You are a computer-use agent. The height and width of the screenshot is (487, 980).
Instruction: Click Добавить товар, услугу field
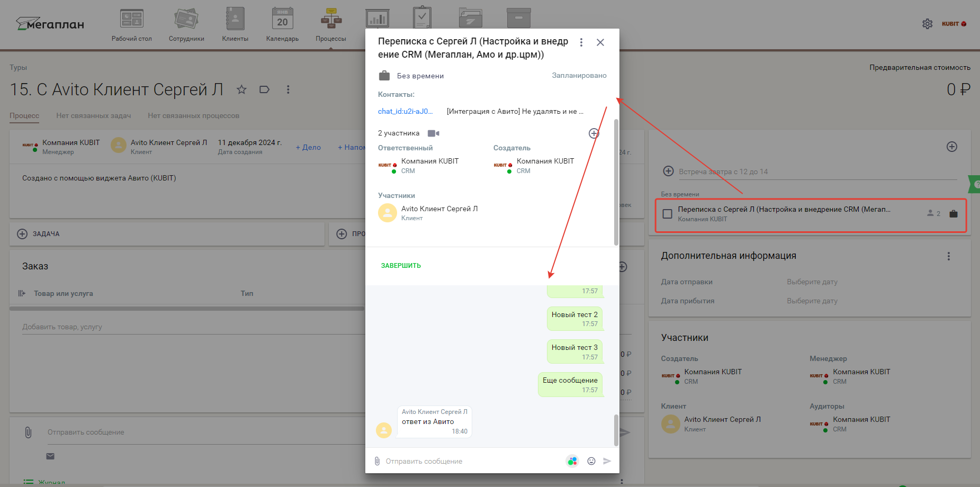[193, 327]
